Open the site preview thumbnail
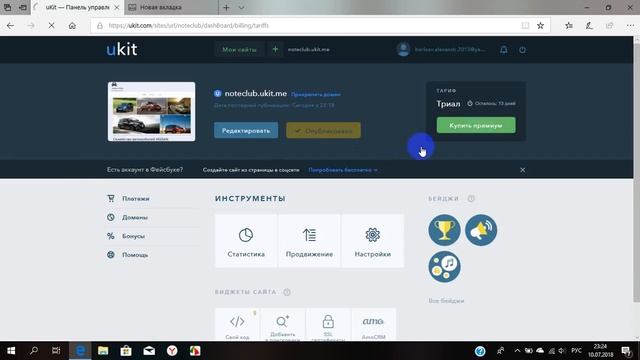This screenshot has height=360, width=640. [151, 111]
